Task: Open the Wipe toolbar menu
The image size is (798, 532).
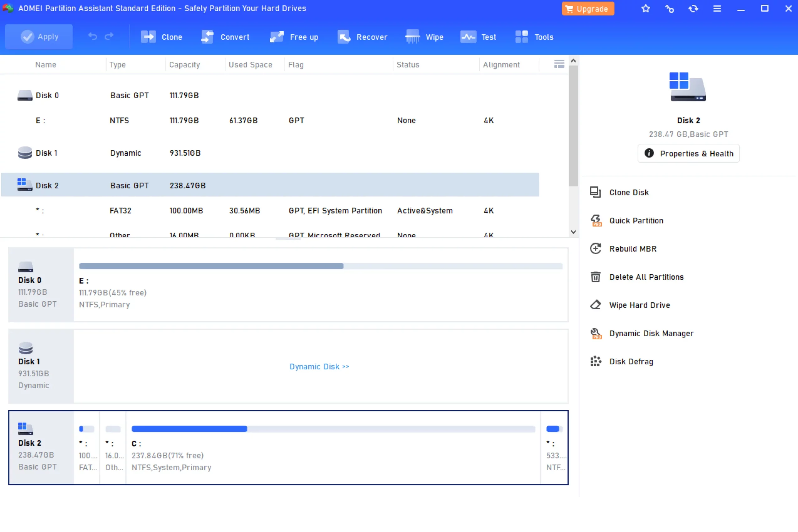Action: pos(424,37)
